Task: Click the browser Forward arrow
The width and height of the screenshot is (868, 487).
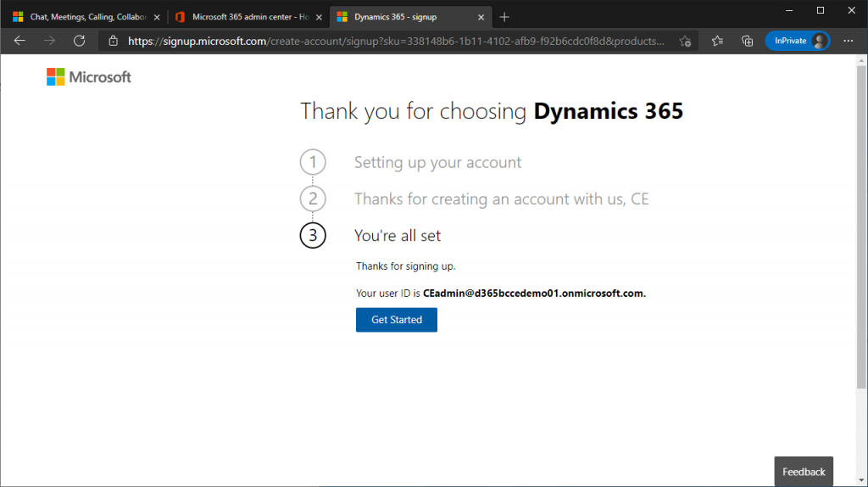Action: point(49,41)
